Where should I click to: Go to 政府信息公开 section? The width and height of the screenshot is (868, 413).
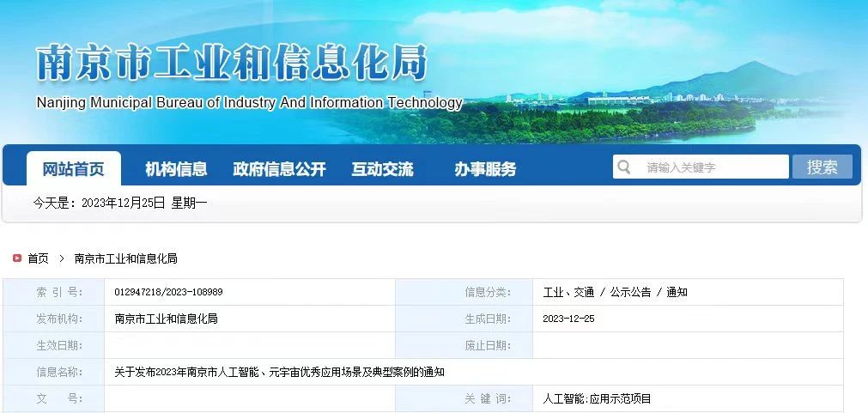[279, 169]
